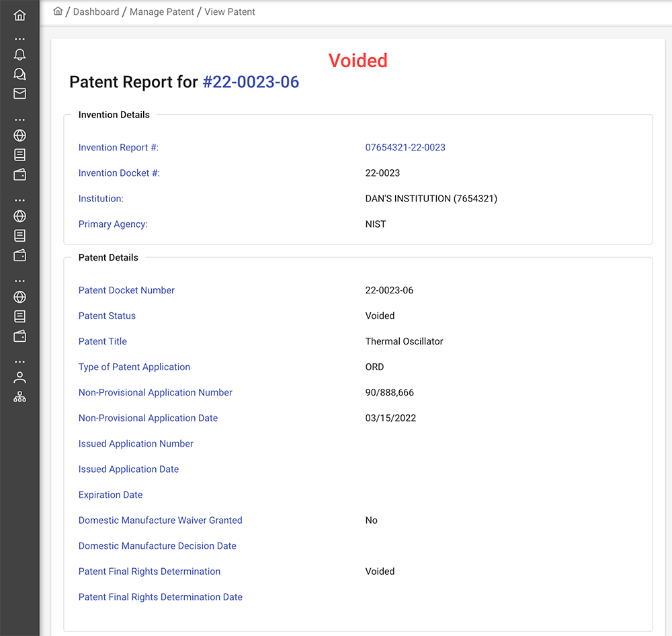Select the first globe icon in sidebar

[x=19, y=136]
